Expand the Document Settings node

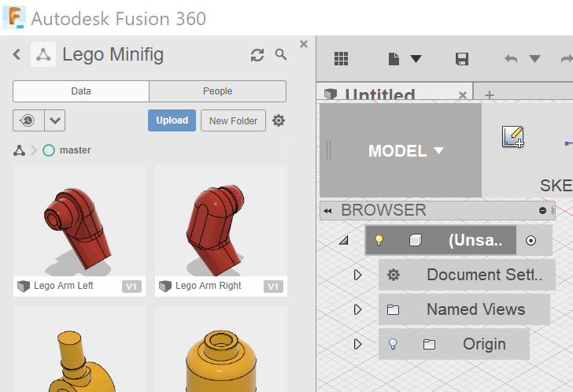[357, 275]
